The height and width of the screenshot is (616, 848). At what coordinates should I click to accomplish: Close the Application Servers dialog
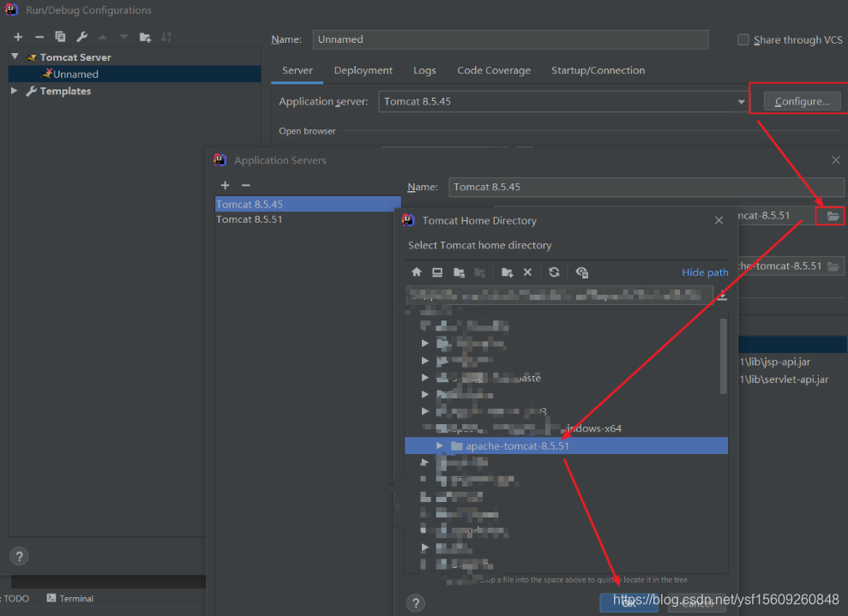click(835, 160)
